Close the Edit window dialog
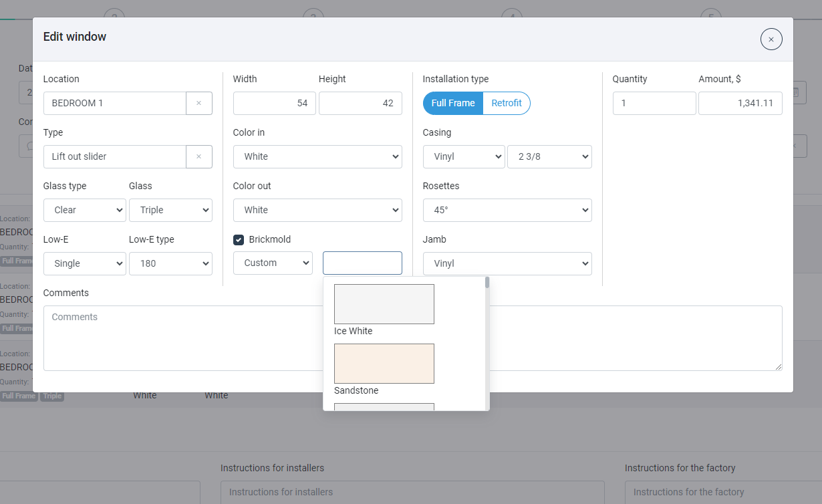Viewport: 822px width, 504px height. [771, 39]
